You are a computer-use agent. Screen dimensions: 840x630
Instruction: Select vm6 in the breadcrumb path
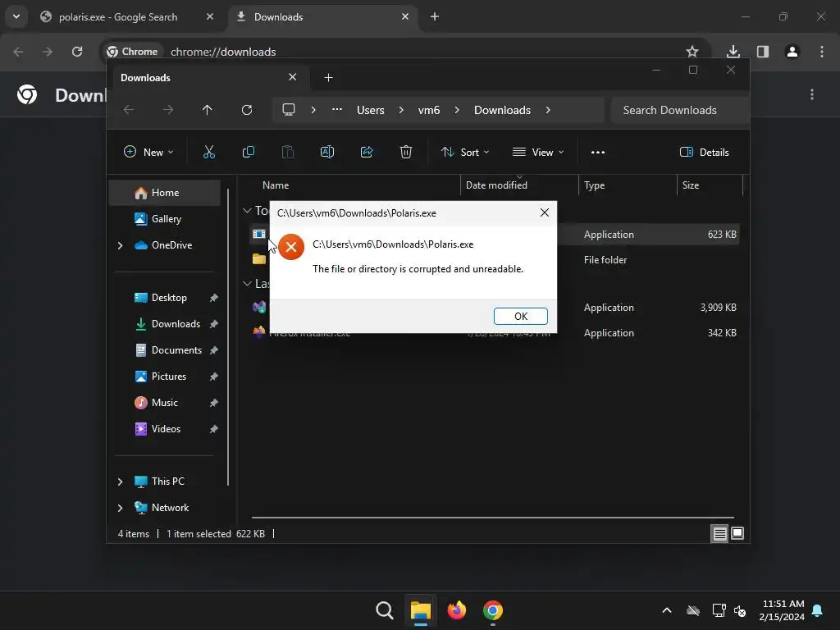[x=429, y=110]
